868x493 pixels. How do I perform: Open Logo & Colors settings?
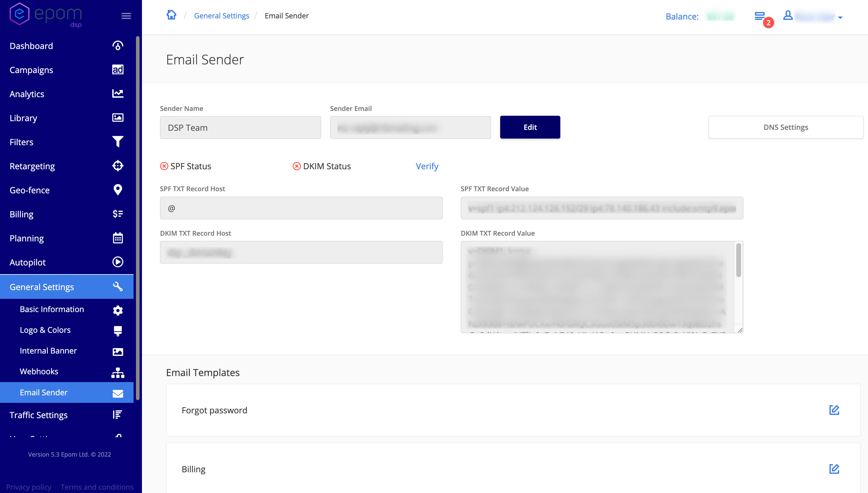click(45, 330)
